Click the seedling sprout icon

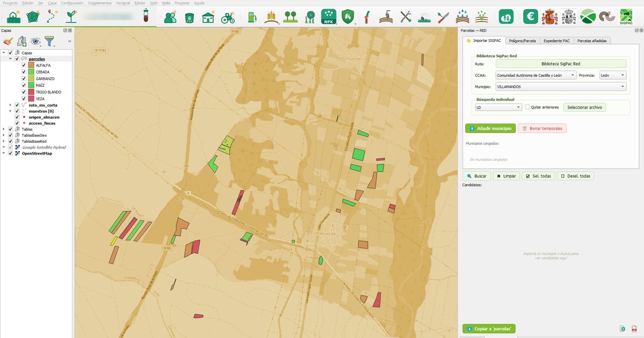[x=71, y=17]
